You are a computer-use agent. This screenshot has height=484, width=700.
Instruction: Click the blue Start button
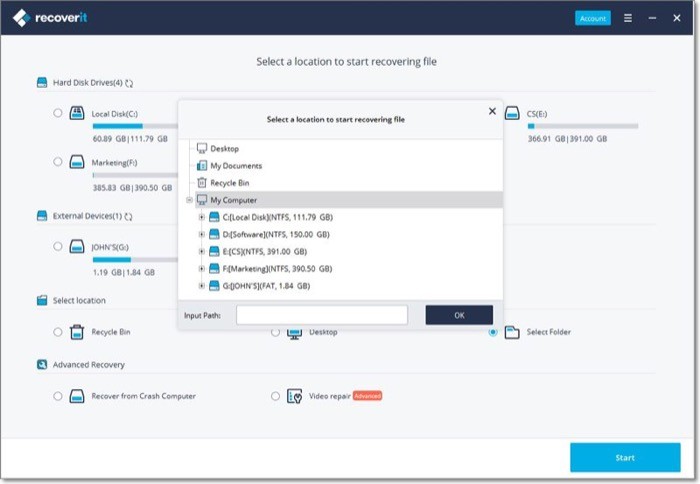625,458
